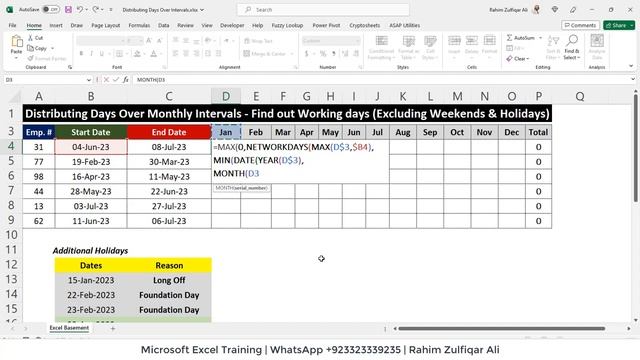The image size is (640, 360).
Task: Click the Copy button
Action: pyautogui.click(x=37, y=48)
